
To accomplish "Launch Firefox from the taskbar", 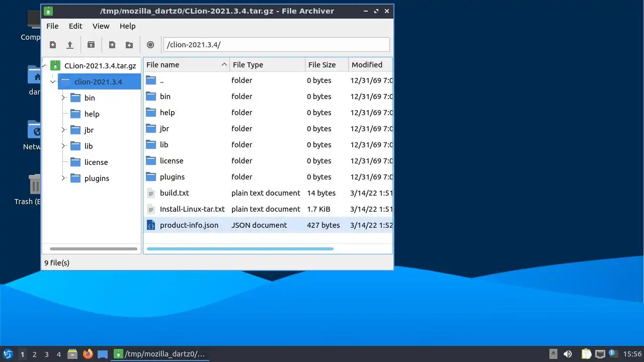I will tap(88, 354).
